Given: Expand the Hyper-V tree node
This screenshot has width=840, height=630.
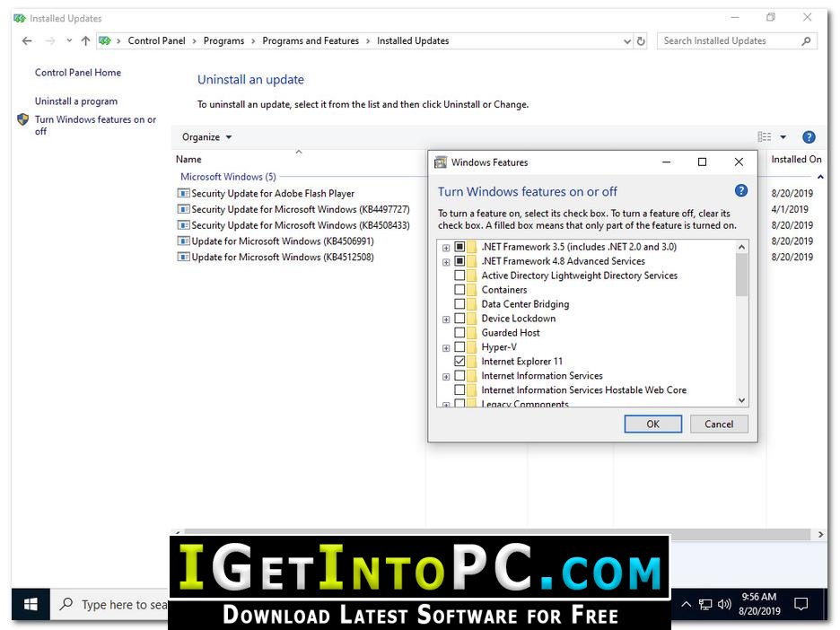Looking at the screenshot, I should pos(446,347).
